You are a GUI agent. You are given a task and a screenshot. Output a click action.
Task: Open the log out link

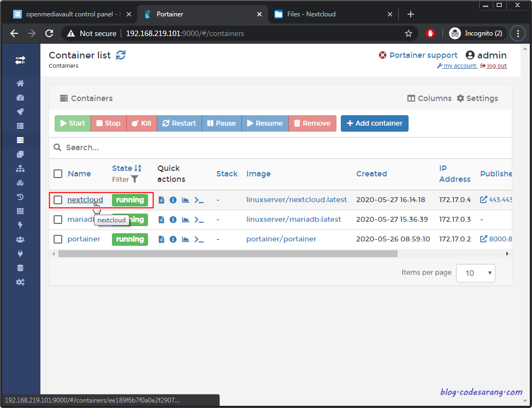point(494,66)
